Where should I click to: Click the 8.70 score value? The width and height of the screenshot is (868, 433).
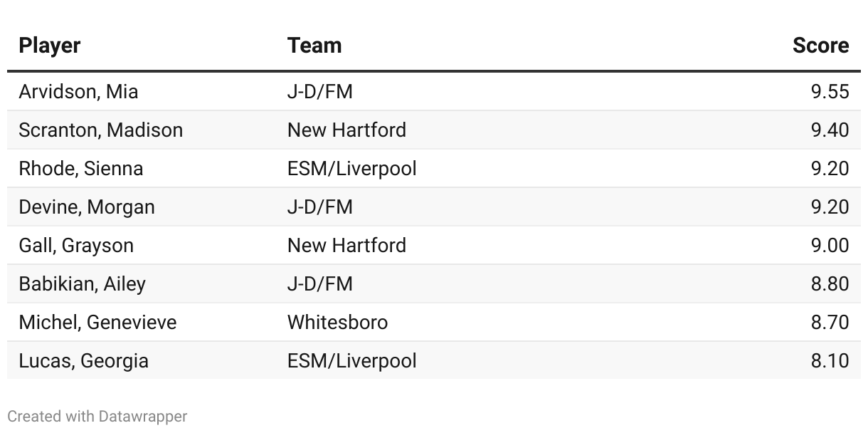830,323
